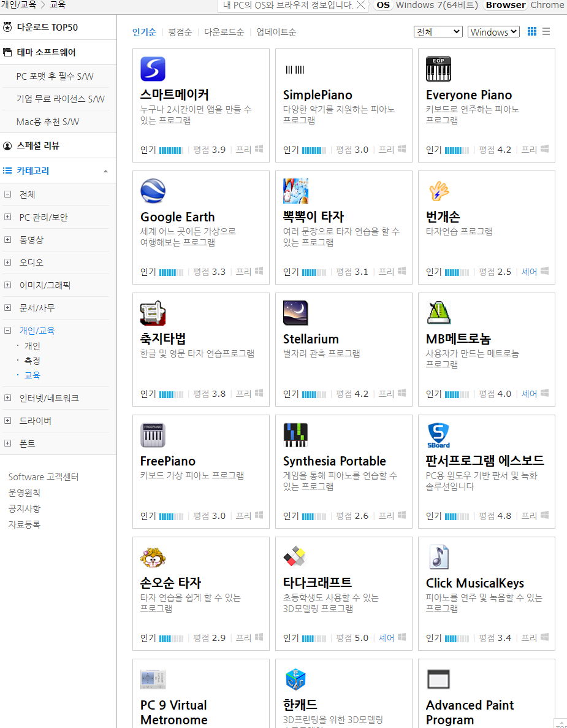
Task: Open the PC 9 Virtual Metronome icon
Action: click(x=153, y=680)
